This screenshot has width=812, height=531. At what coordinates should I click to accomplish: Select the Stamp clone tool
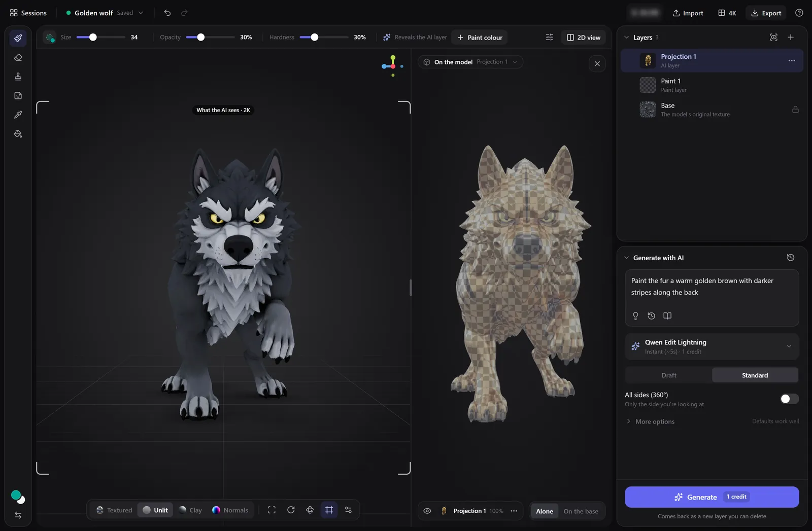click(18, 77)
